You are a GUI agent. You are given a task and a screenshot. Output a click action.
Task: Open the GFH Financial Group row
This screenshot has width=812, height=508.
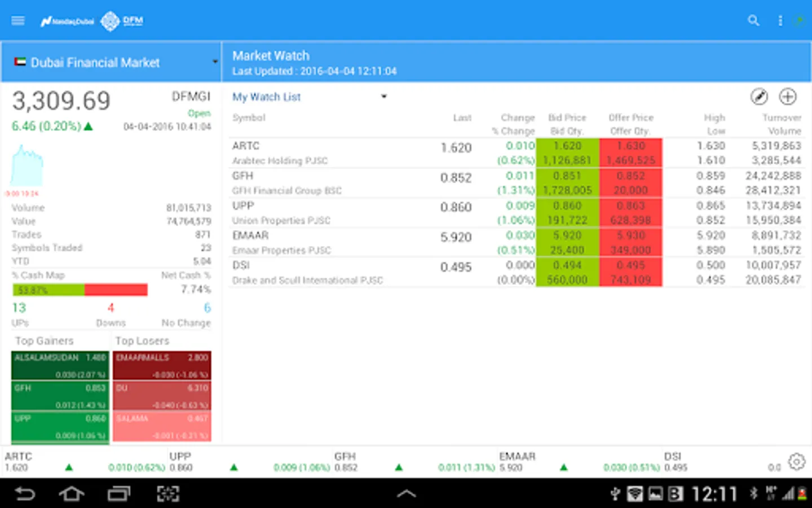click(517, 183)
